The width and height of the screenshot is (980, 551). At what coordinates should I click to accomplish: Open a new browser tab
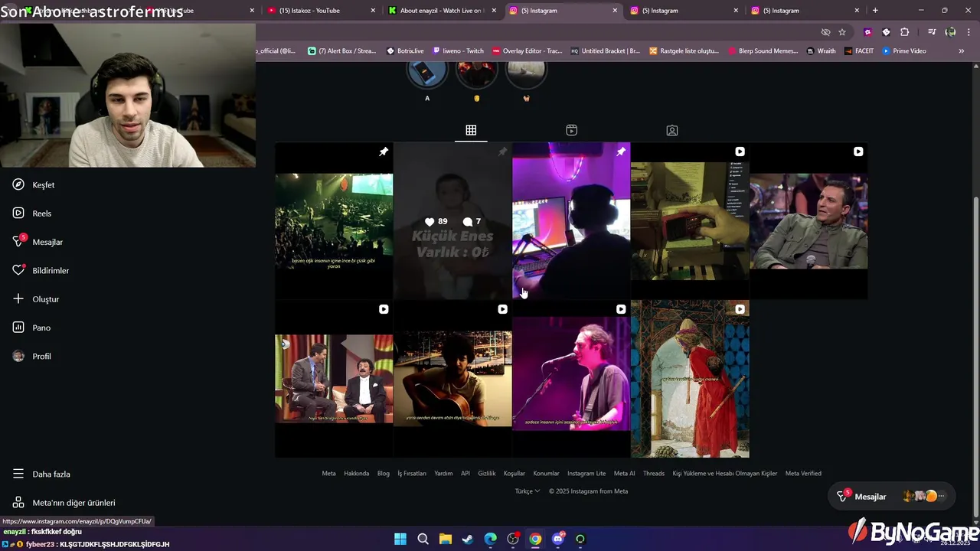(875, 11)
